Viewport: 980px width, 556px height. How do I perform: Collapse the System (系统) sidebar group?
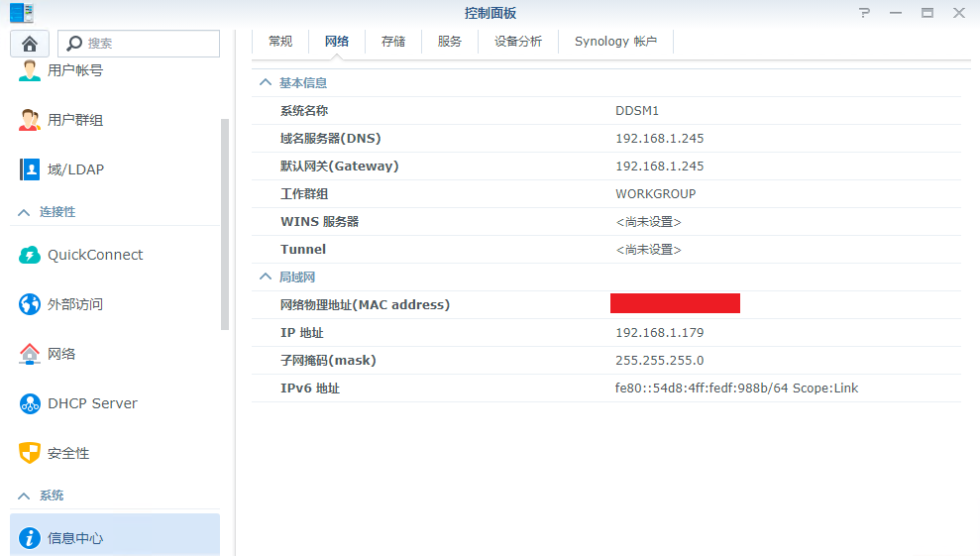click(25, 496)
